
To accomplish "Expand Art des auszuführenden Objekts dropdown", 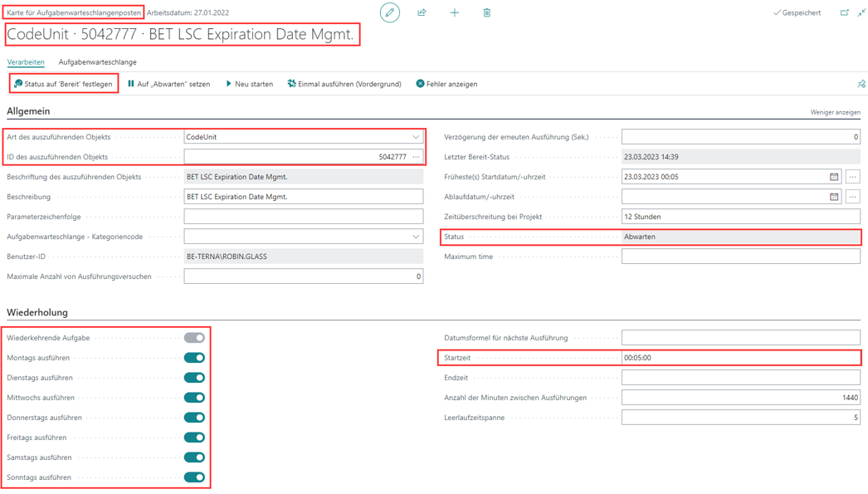I will click(416, 137).
